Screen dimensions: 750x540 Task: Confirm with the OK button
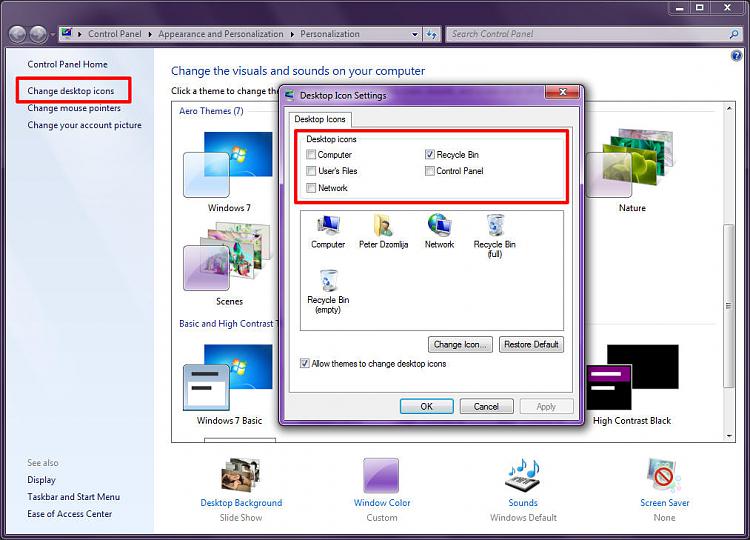427,407
